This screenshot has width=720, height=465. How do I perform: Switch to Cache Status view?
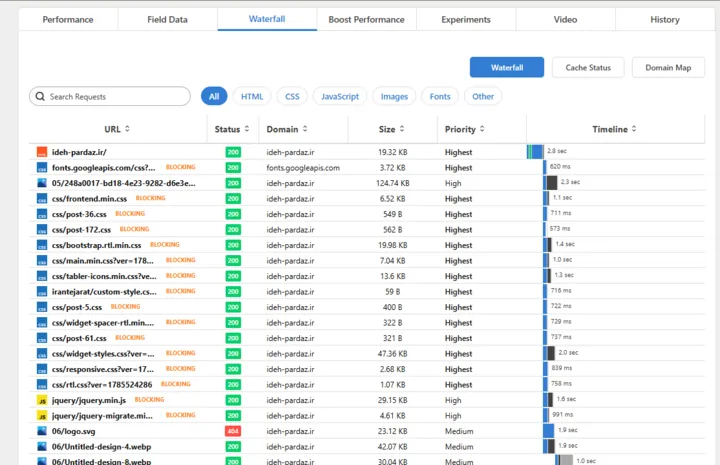click(588, 67)
